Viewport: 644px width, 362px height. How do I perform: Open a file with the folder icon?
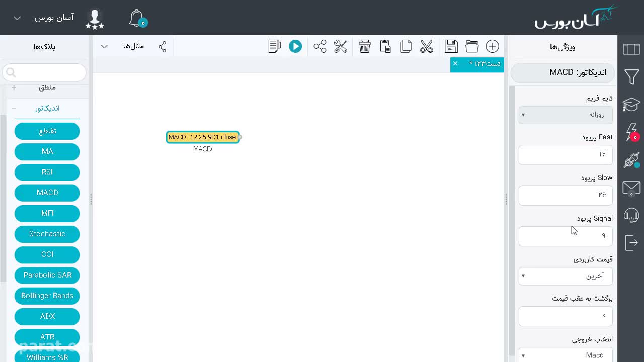point(472,46)
